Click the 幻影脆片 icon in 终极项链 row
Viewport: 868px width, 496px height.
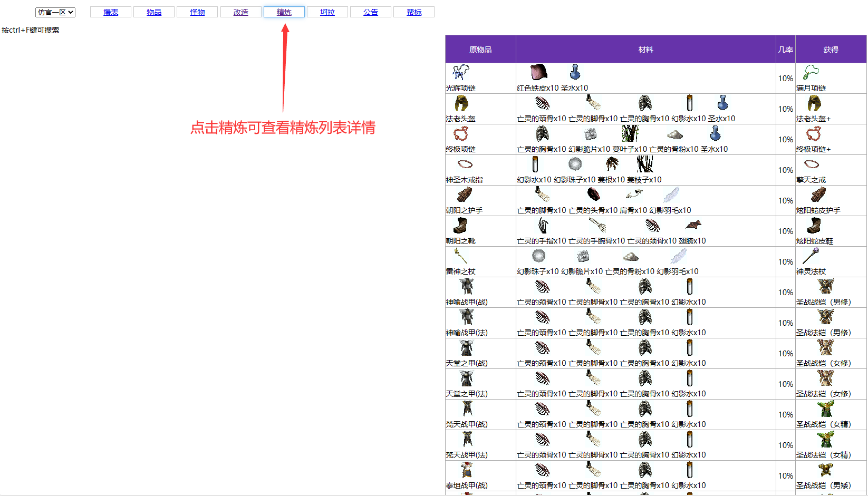point(590,133)
